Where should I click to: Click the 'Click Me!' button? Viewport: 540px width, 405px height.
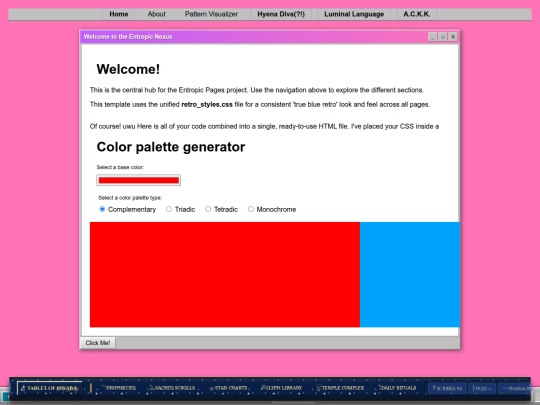98,343
